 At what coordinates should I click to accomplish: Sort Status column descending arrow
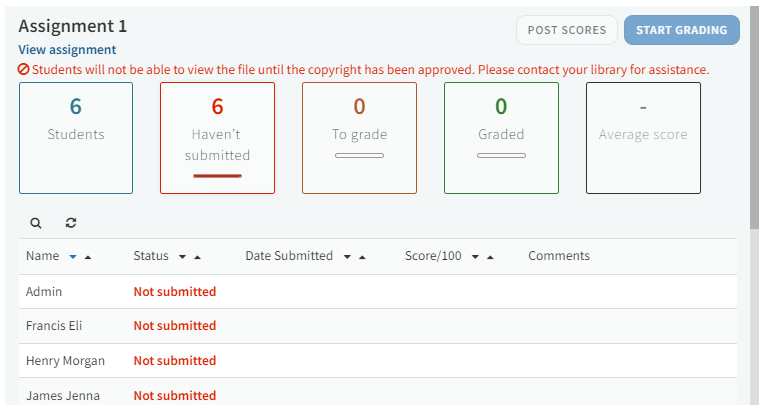point(183,257)
